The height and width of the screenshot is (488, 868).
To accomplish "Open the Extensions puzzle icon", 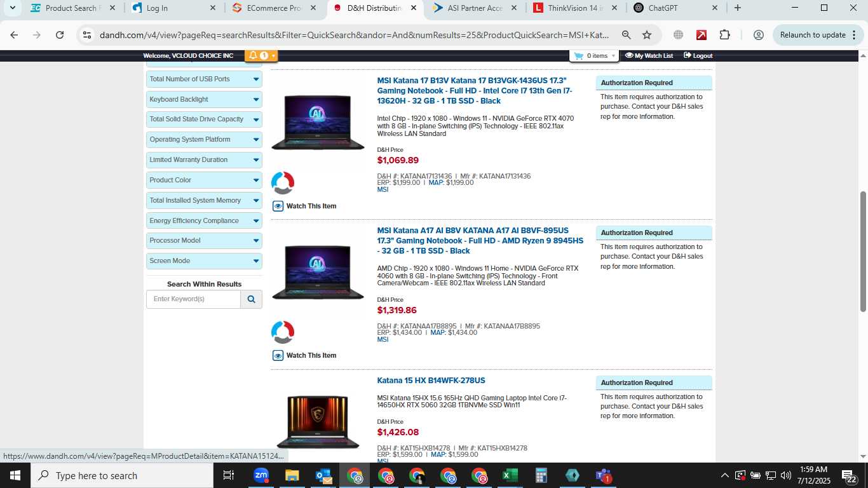I will click(725, 35).
